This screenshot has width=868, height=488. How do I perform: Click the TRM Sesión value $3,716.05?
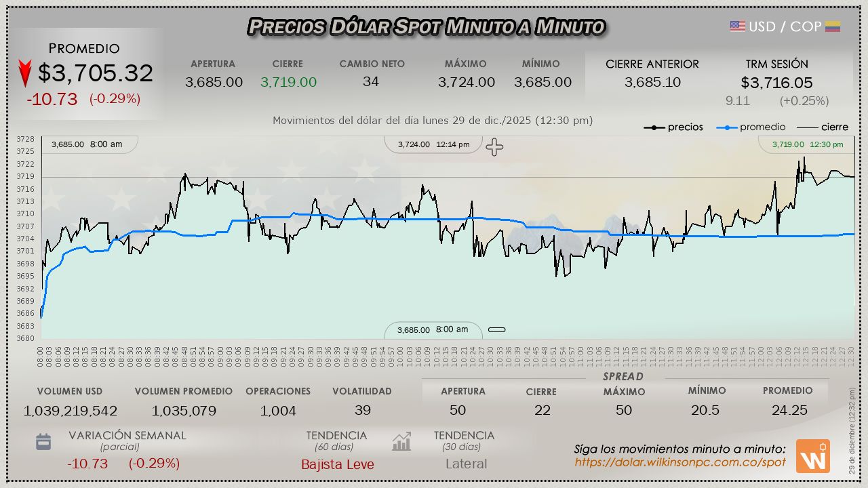(776, 83)
